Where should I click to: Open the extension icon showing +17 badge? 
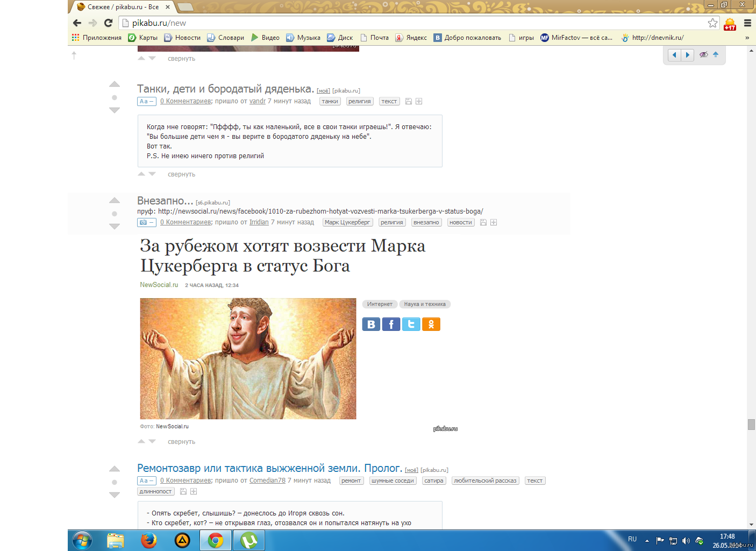(730, 24)
